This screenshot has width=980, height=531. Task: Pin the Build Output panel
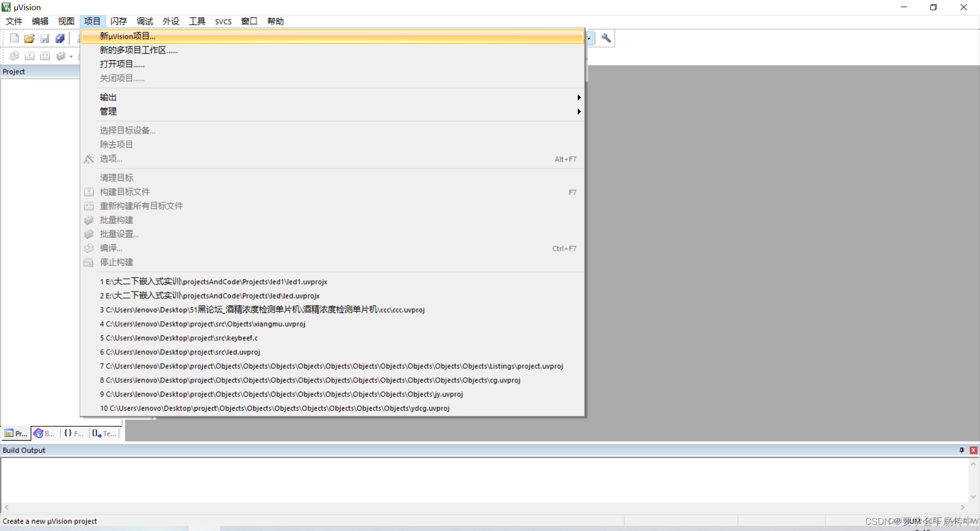point(962,450)
